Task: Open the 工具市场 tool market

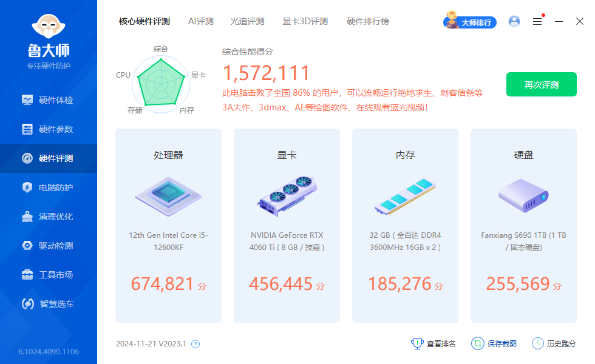Action: pyautogui.click(x=49, y=274)
